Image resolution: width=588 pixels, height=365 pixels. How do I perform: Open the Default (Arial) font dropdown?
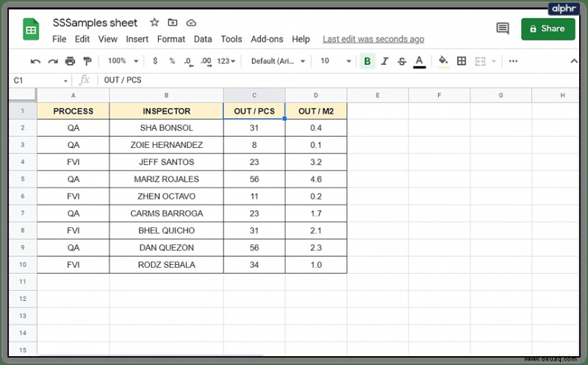[278, 61]
